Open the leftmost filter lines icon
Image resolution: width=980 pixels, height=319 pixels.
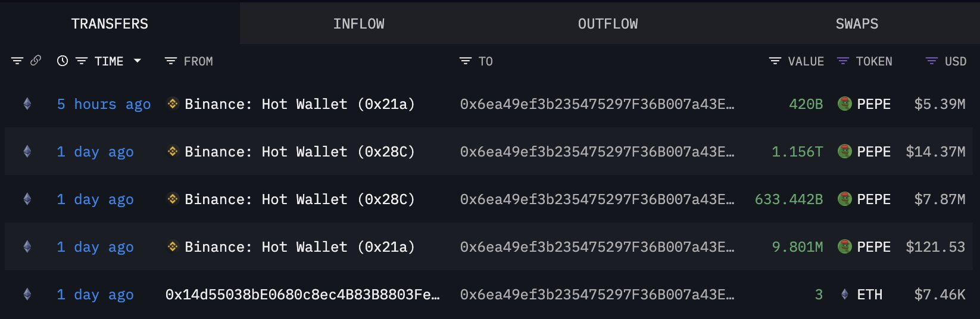coord(17,61)
